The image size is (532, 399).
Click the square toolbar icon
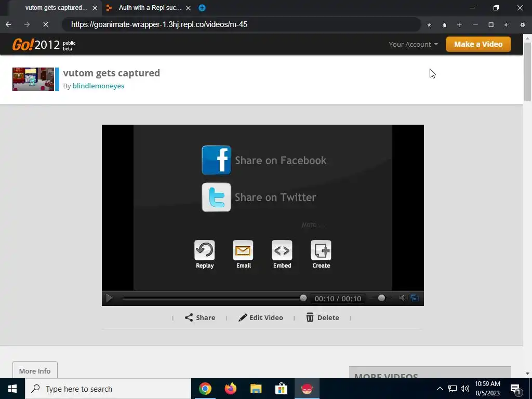[491, 25]
